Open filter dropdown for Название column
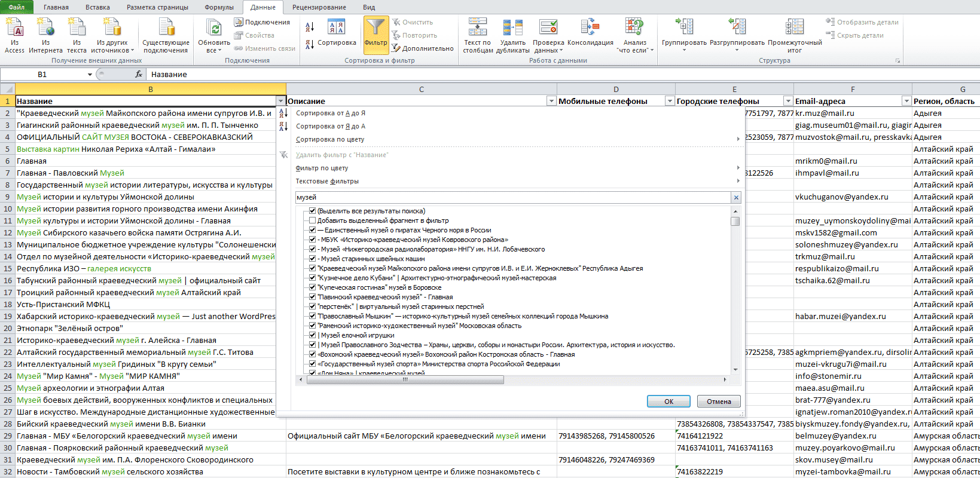Image resolution: width=980 pixels, height=478 pixels. coord(281,101)
